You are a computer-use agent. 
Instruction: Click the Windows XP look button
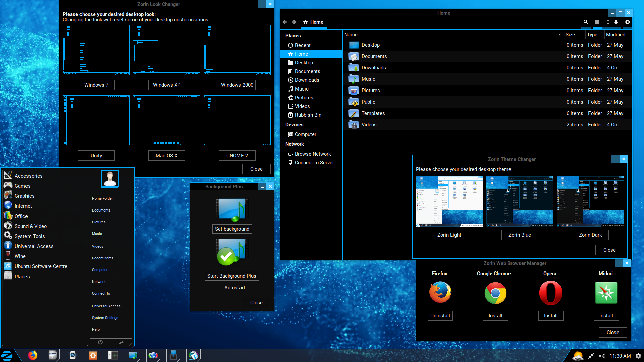tap(166, 85)
